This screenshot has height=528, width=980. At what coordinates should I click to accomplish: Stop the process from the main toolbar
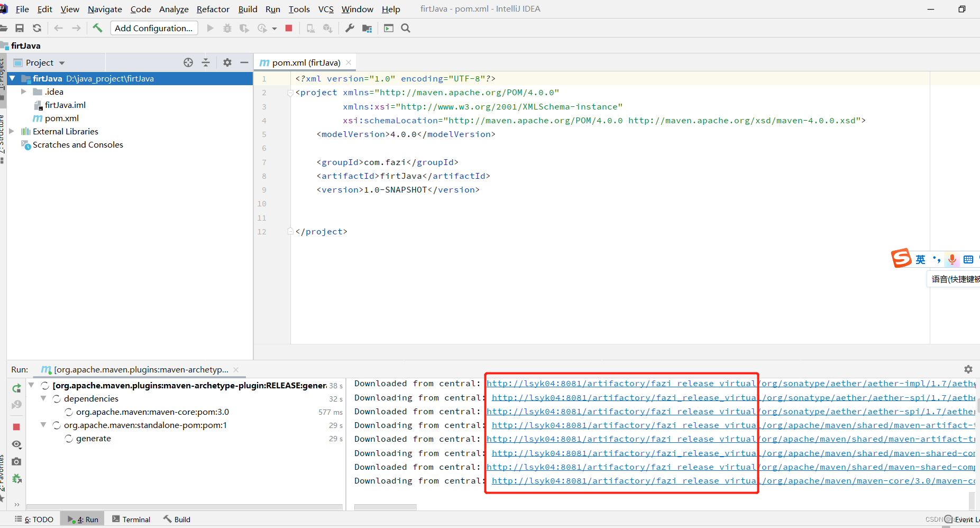point(289,28)
